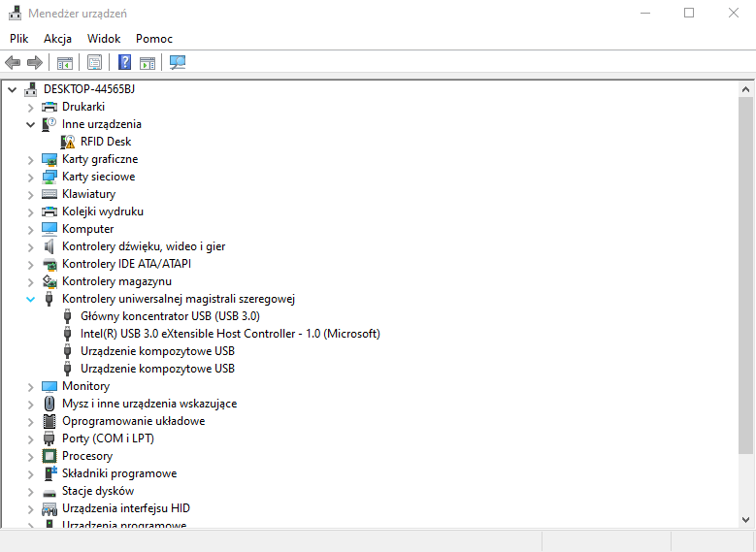Toggle the show/hide console tree icon
This screenshot has width=756, height=552.
65,63
